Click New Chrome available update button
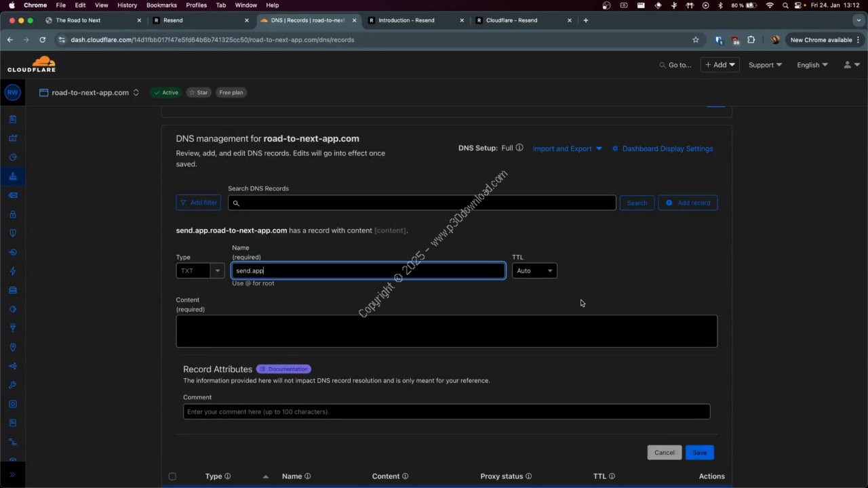Viewport: 868px width, 488px height. [824, 40]
